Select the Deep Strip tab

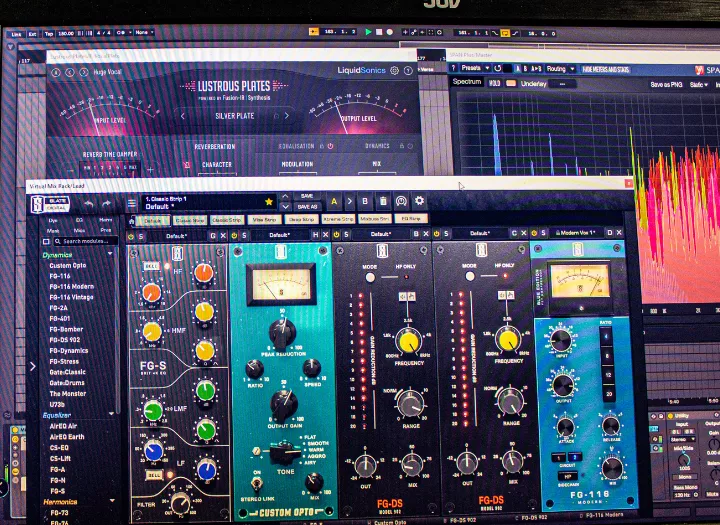click(x=301, y=220)
